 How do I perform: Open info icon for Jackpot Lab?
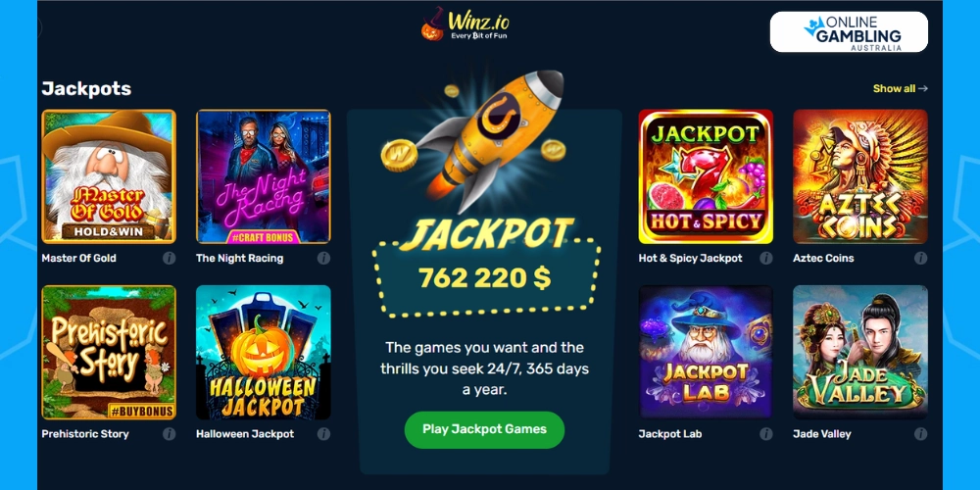(x=765, y=434)
